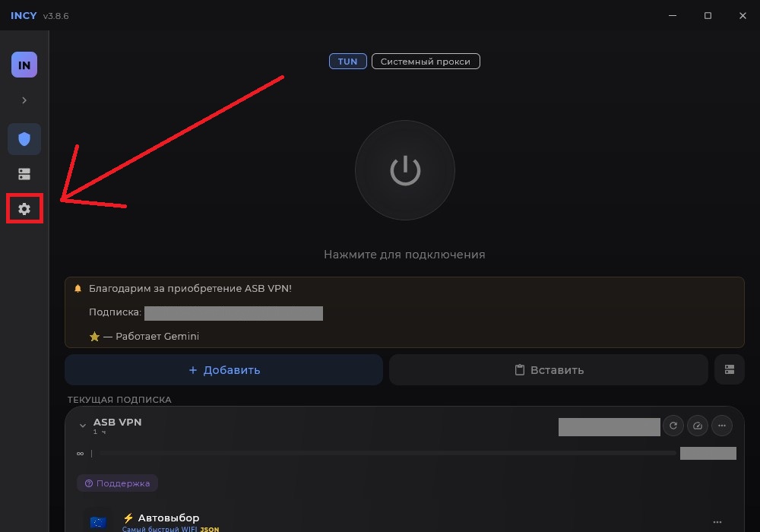
Task: Open the settings gear in sidebar
Action: 24,209
